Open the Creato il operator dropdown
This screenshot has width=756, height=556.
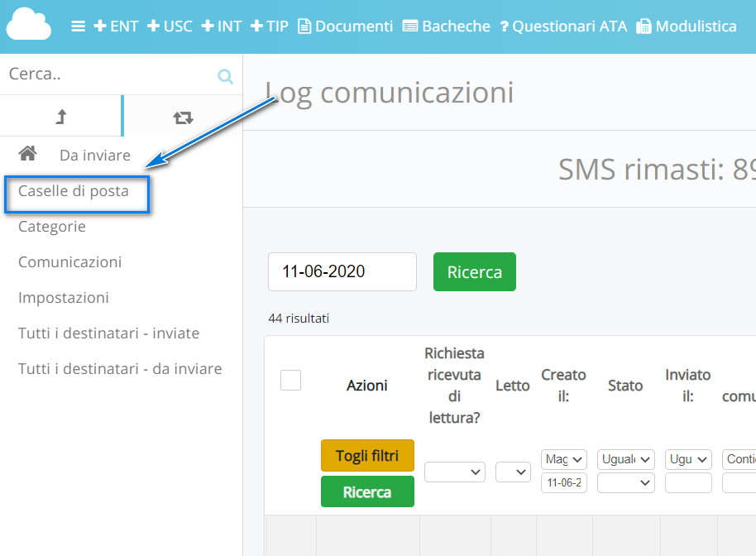click(x=564, y=459)
